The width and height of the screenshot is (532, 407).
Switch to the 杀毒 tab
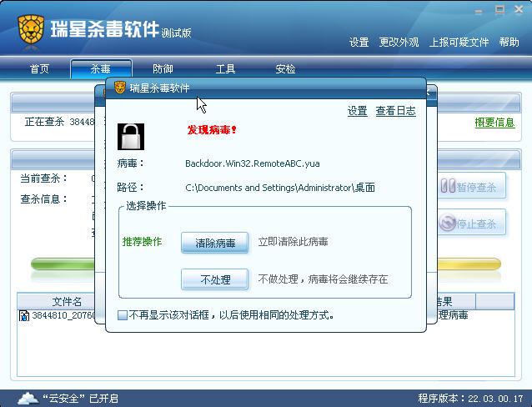(x=101, y=69)
